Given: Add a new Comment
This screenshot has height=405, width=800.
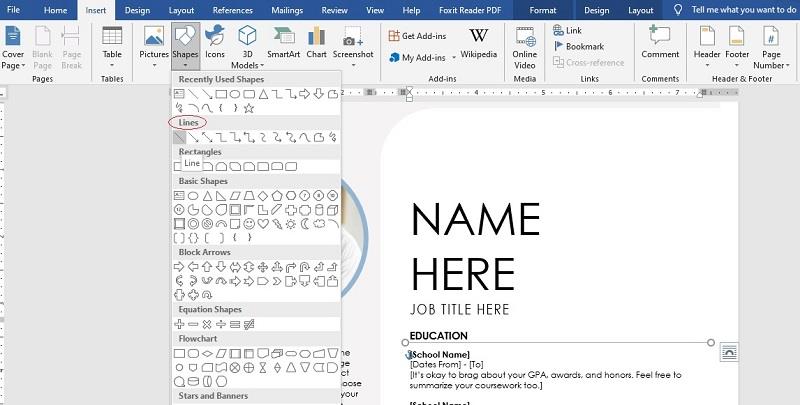Looking at the screenshot, I should click(x=660, y=44).
